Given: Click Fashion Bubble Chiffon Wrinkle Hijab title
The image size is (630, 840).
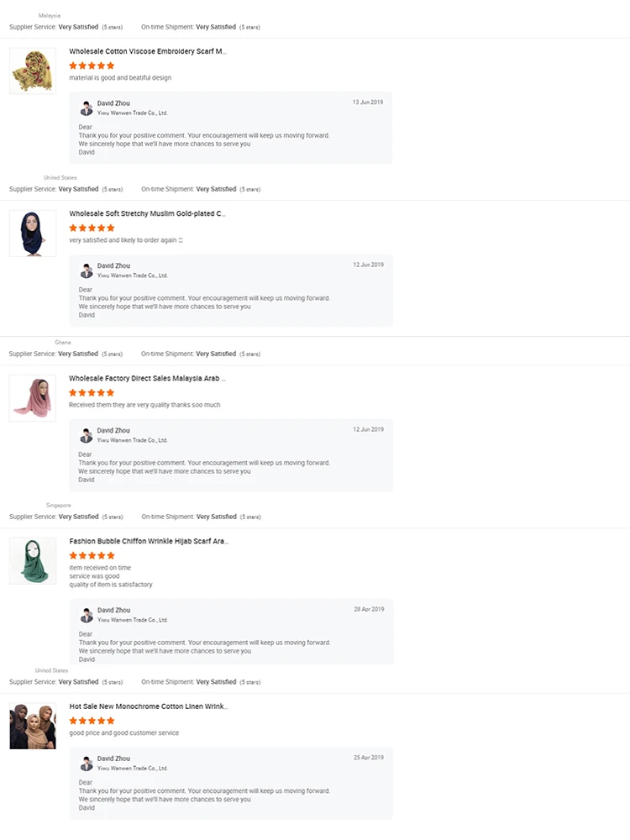Looking at the screenshot, I should 149,542.
